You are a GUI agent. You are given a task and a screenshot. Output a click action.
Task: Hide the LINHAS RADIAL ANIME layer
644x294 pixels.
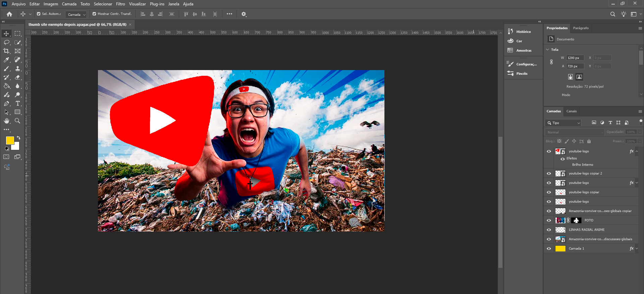pyautogui.click(x=549, y=230)
